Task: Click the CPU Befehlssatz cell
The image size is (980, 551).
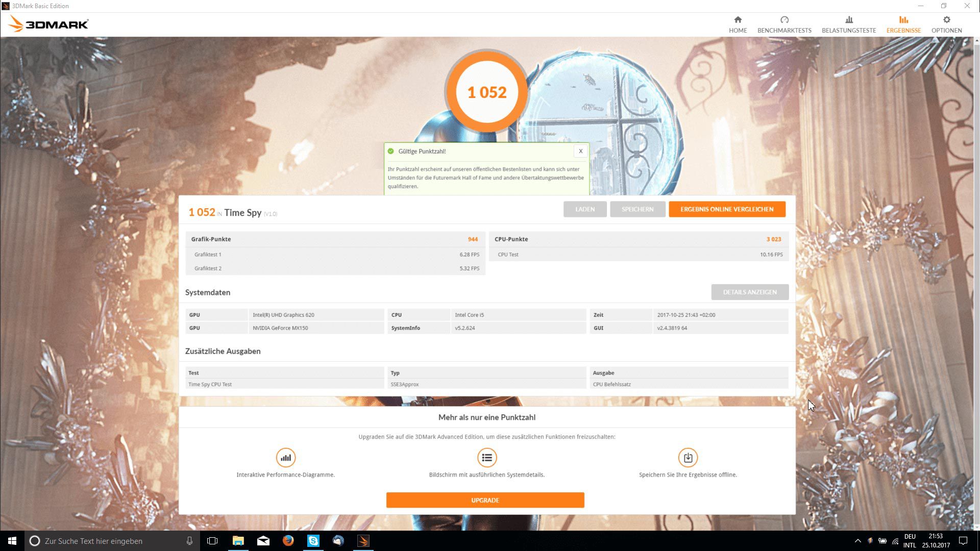Action: pos(689,384)
